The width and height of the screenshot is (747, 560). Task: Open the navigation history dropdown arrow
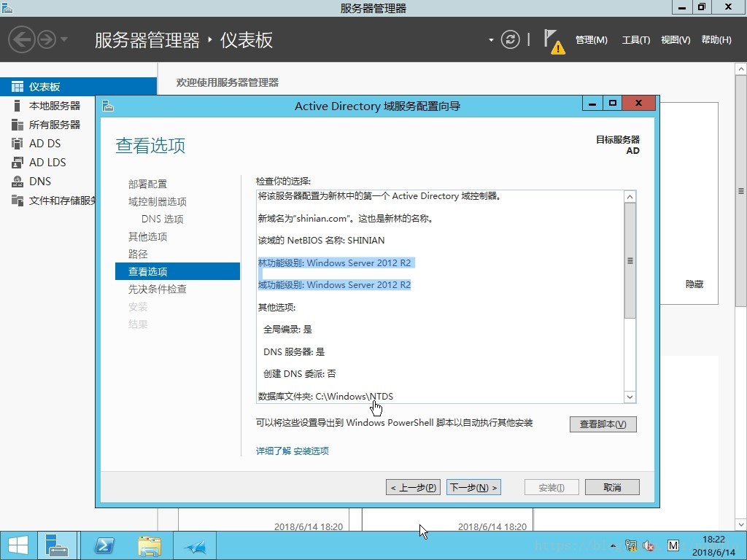tap(64, 39)
